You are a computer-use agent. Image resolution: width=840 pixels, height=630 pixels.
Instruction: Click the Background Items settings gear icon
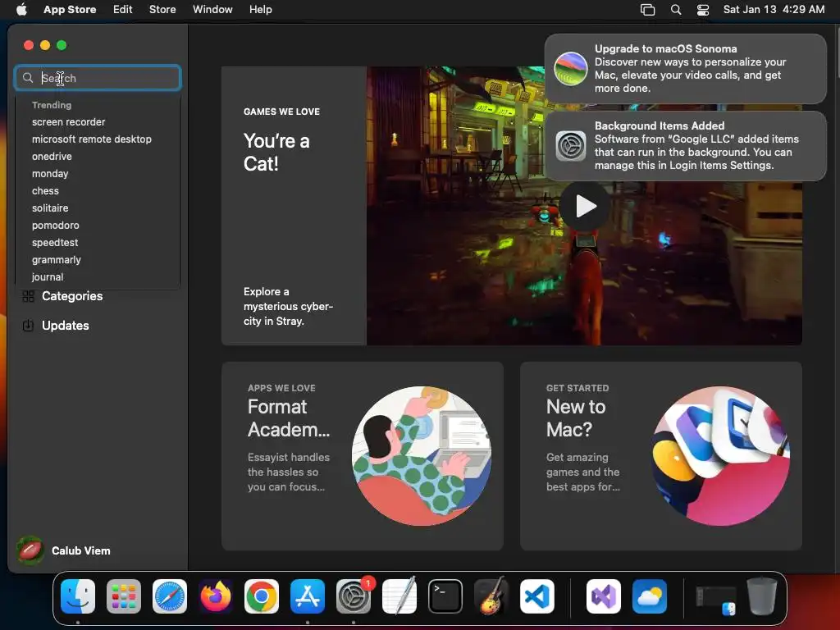pyautogui.click(x=571, y=146)
